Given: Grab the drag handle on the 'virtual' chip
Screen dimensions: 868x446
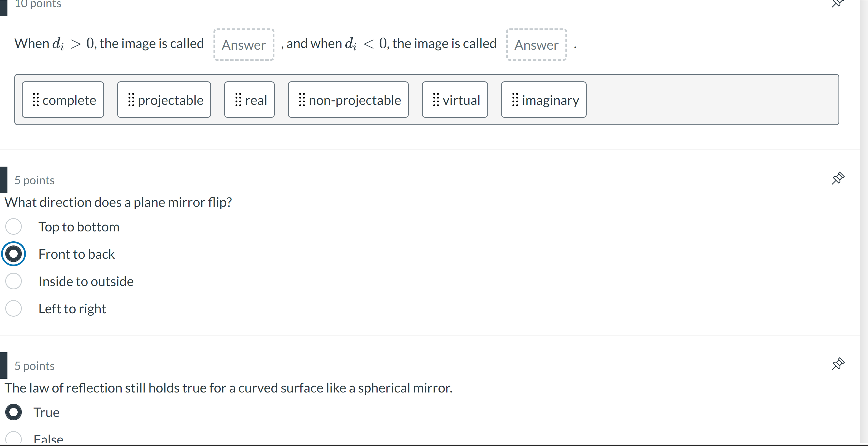Looking at the screenshot, I should coord(436,100).
